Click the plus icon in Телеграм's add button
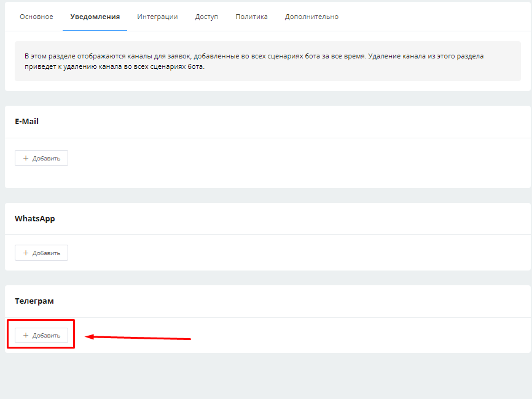The width and height of the screenshot is (532, 399). coord(26,335)
